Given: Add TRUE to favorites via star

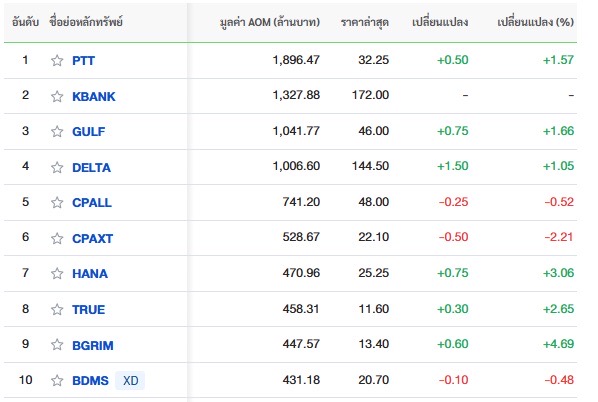Looking at the screenshot, I should [57, 309].
